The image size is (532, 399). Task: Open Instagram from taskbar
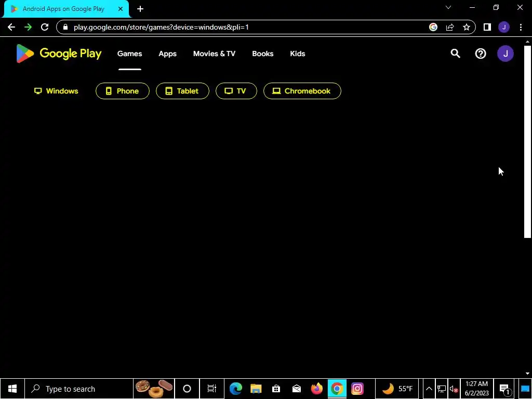(x=357, y=389)
